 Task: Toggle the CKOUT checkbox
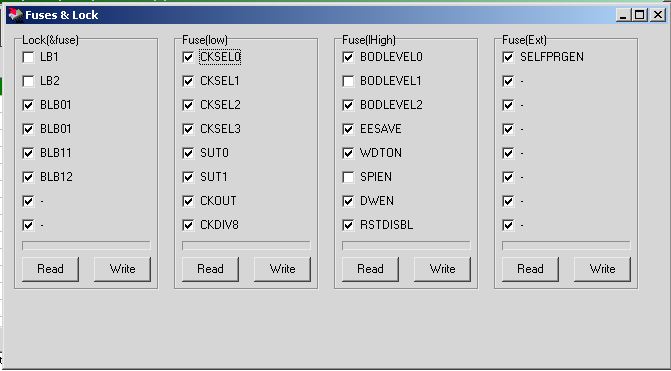point(188,201)
